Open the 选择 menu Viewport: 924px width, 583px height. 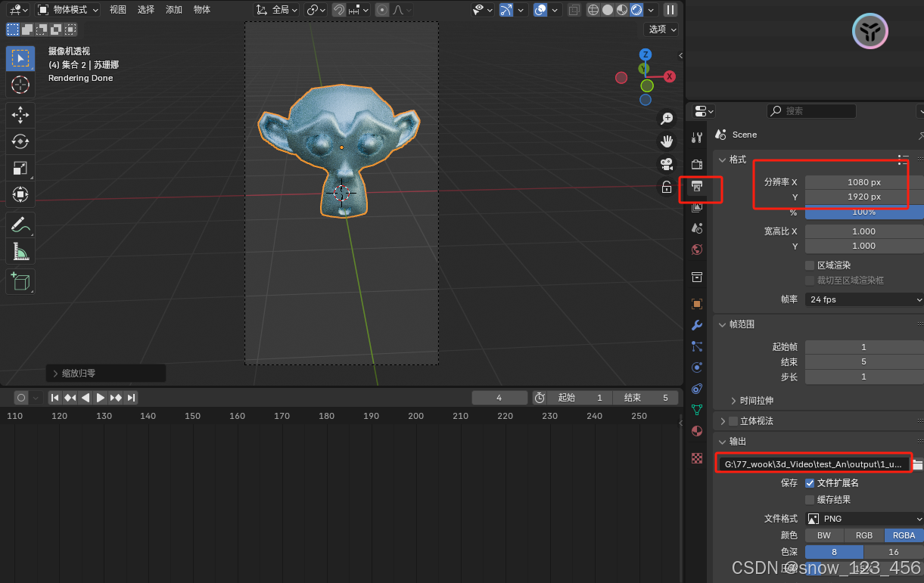click(x=146, y=10)
